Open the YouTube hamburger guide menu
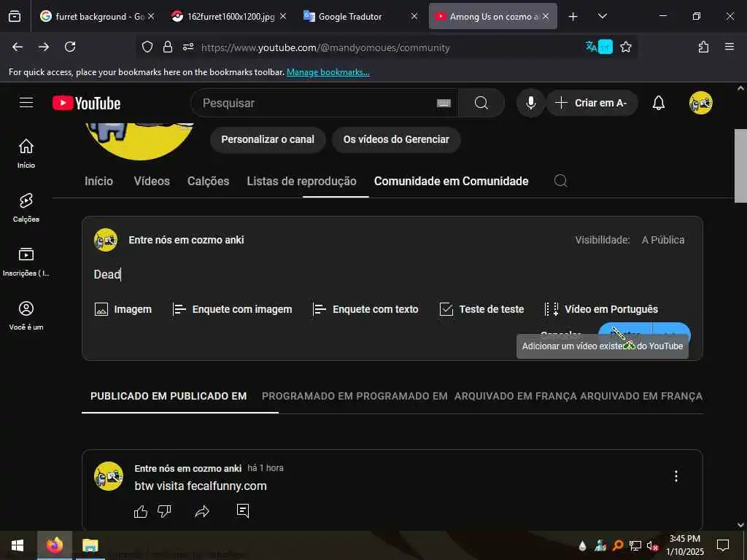This screenshot has height=560, width=747. (26, 103)
